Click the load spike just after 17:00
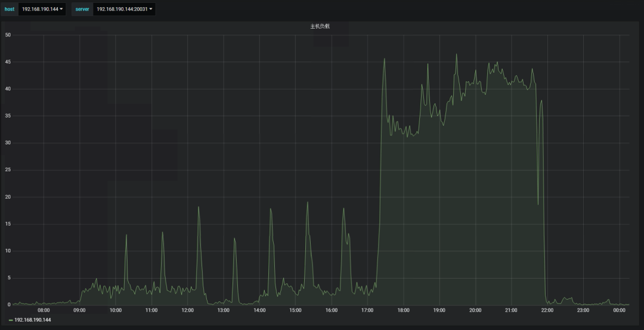 coord(384,59)
